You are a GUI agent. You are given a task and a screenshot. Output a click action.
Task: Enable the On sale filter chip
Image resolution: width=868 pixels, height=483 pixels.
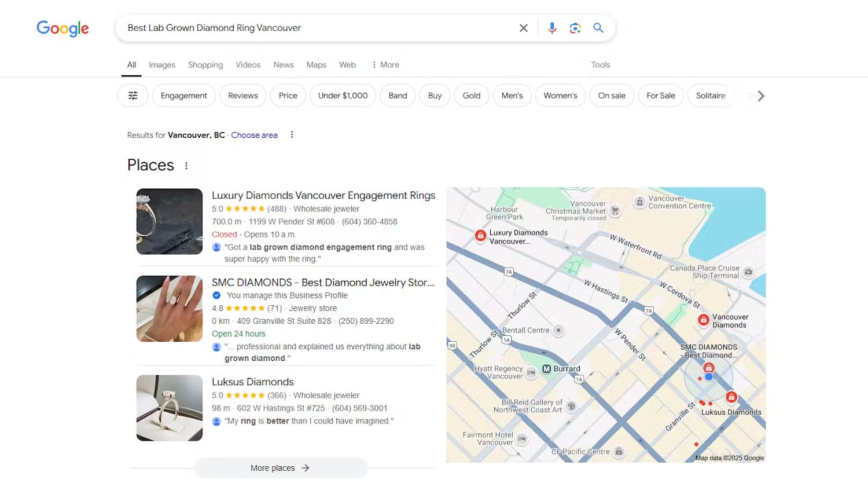tap(612, 96)
